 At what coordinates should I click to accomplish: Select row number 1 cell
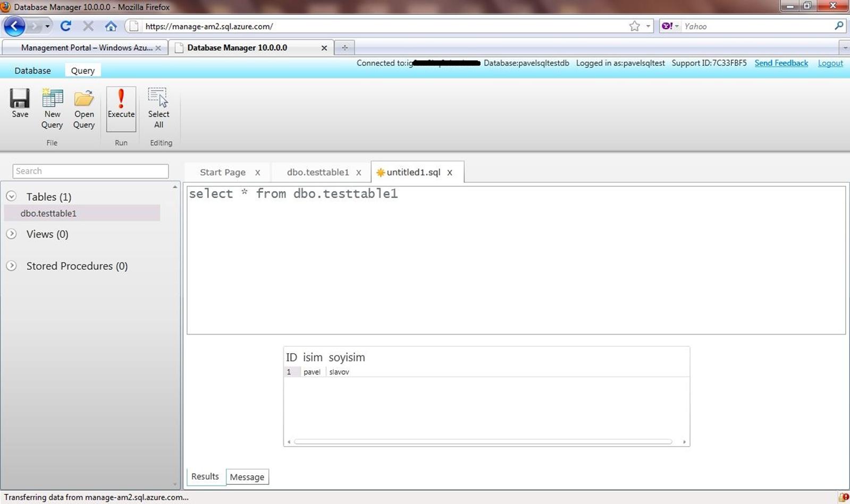click(x=292, y=372)
